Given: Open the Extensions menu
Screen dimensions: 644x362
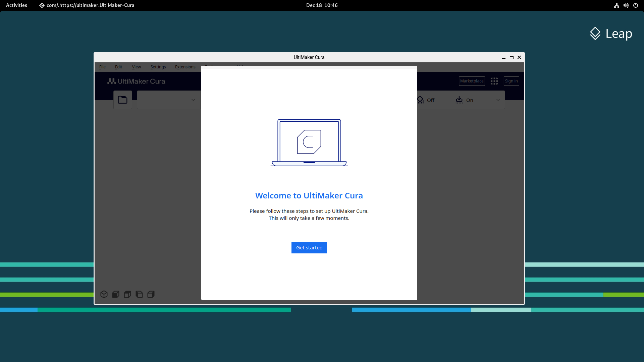Looking at the screenshot, I should [x=185, y=67].
